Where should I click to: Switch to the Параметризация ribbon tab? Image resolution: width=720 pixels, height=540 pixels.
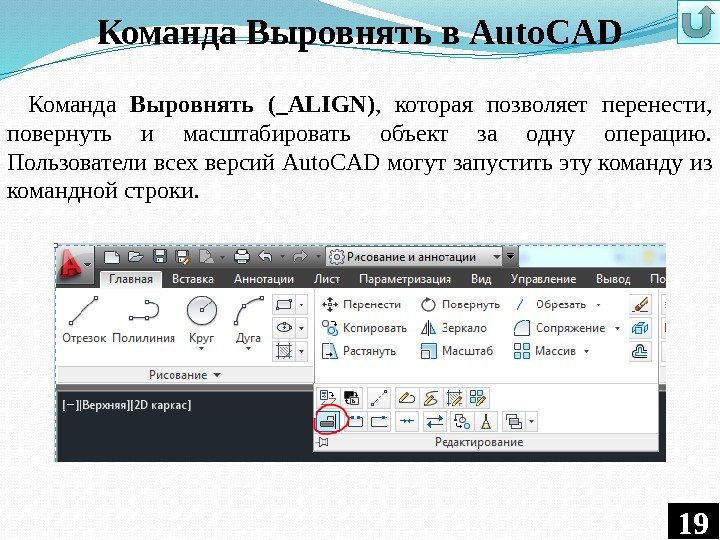click(405, 279)
